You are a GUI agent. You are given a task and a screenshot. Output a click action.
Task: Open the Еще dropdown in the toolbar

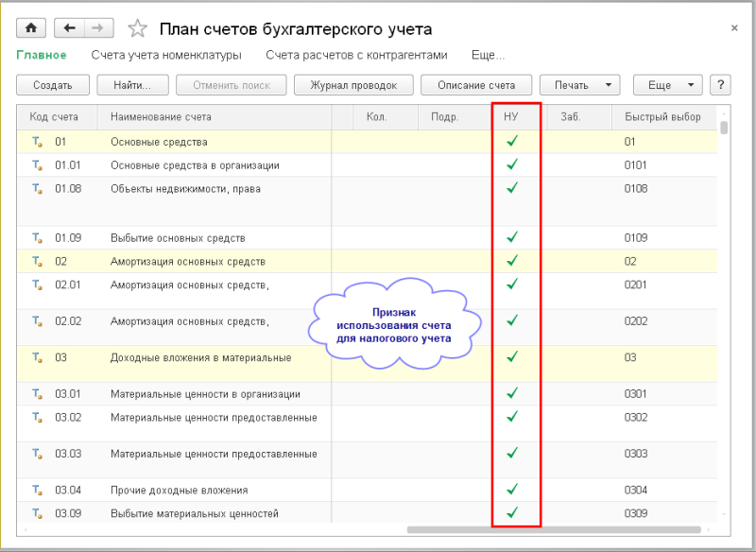coord(667,85)
